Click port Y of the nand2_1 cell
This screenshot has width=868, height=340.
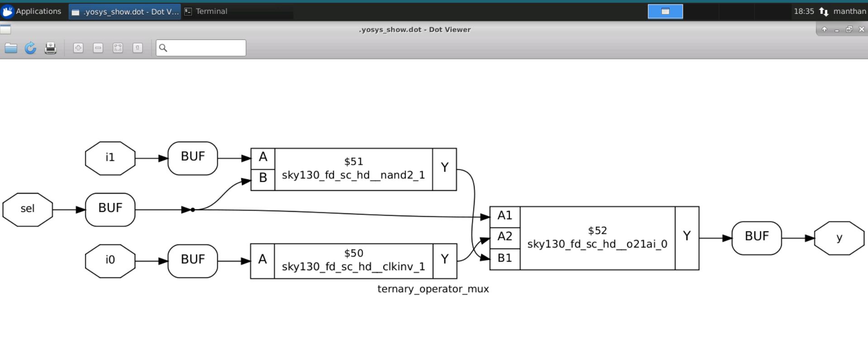pyautogui.click(x=444, y=169)
